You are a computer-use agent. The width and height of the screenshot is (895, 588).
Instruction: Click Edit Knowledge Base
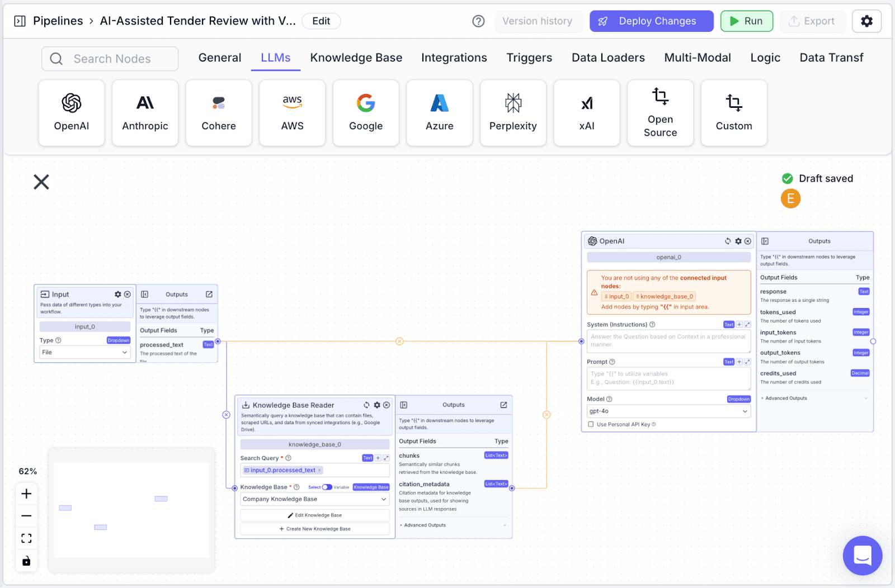coord(315,515)
